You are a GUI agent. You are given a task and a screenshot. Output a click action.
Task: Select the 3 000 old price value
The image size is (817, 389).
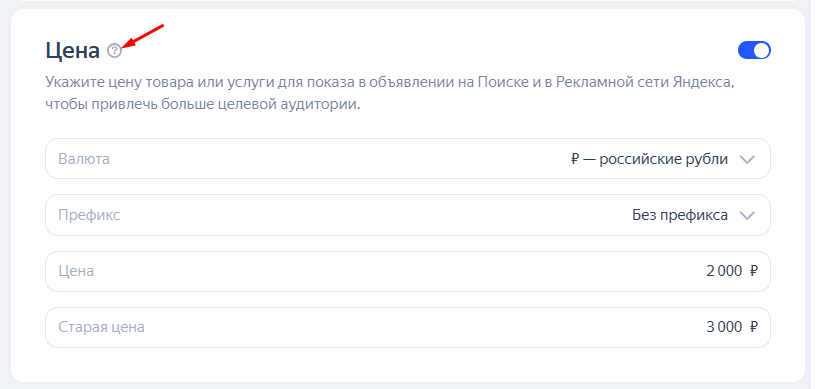click(x=724, y=327)
